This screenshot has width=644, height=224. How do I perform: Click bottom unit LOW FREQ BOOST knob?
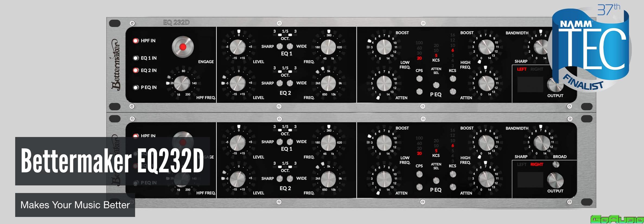(384, 142)
